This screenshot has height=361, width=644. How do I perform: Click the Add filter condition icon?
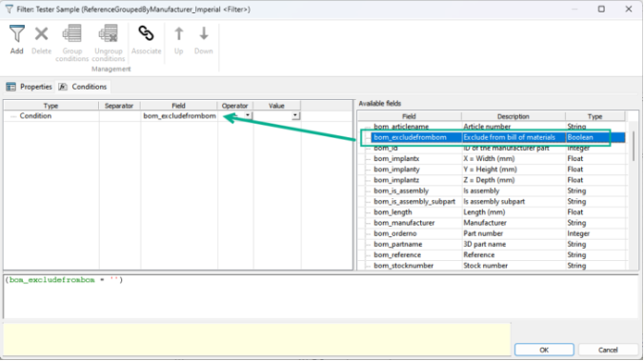[17, 33]
